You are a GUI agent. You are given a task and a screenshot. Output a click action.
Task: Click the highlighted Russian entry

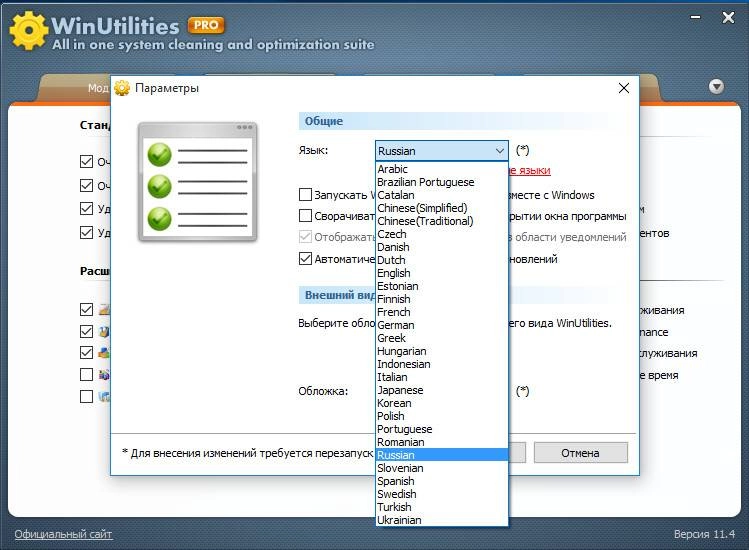point(441,455)
